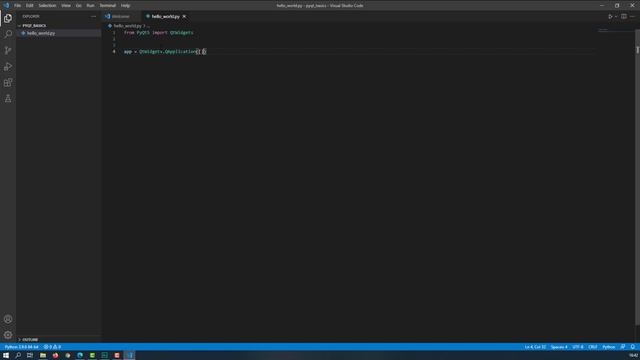Open the Terminal menu
This screenshot has width=640, height=360.
coord(108,6)
